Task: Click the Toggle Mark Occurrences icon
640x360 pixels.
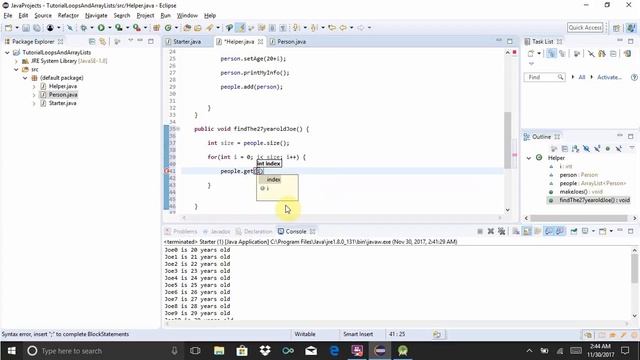Action: (241, 28)
